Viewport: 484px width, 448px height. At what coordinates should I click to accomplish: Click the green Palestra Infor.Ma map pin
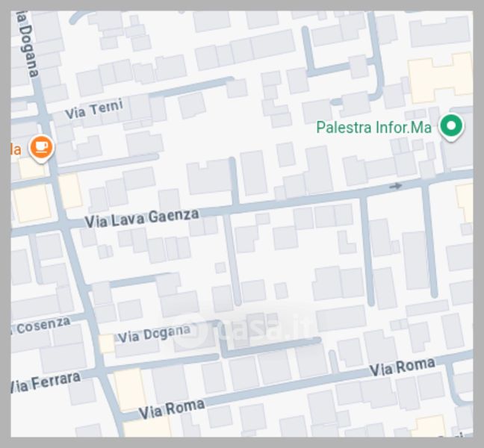point(451,127)
